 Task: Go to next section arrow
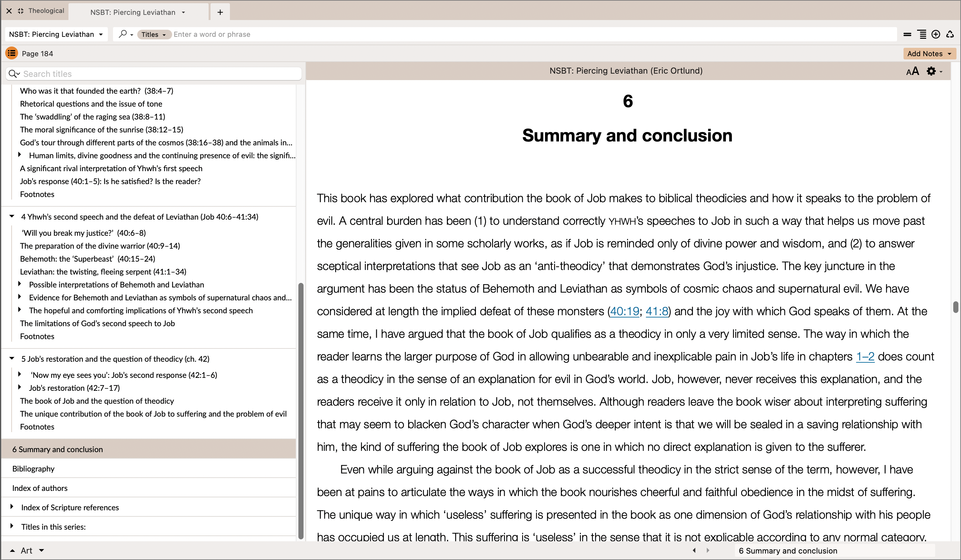(x=708, y=550)
